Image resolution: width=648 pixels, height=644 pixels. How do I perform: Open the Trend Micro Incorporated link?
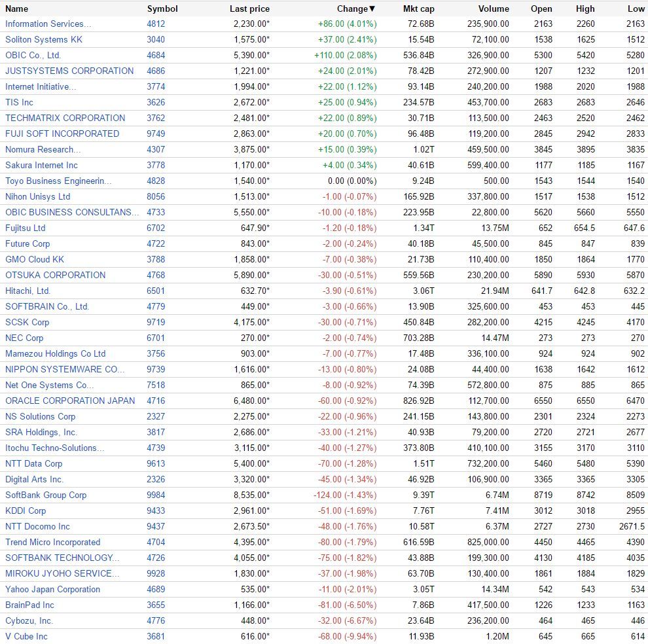52,543
